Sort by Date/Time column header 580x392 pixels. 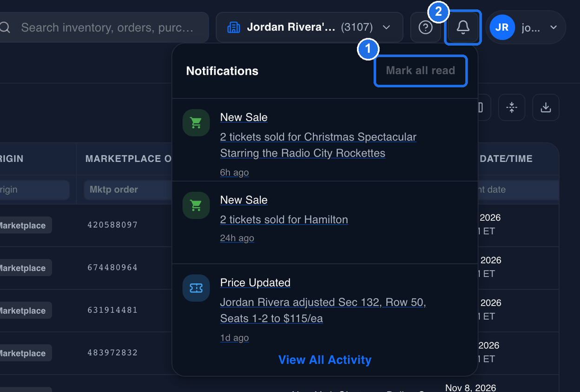[x=507, y=159]
